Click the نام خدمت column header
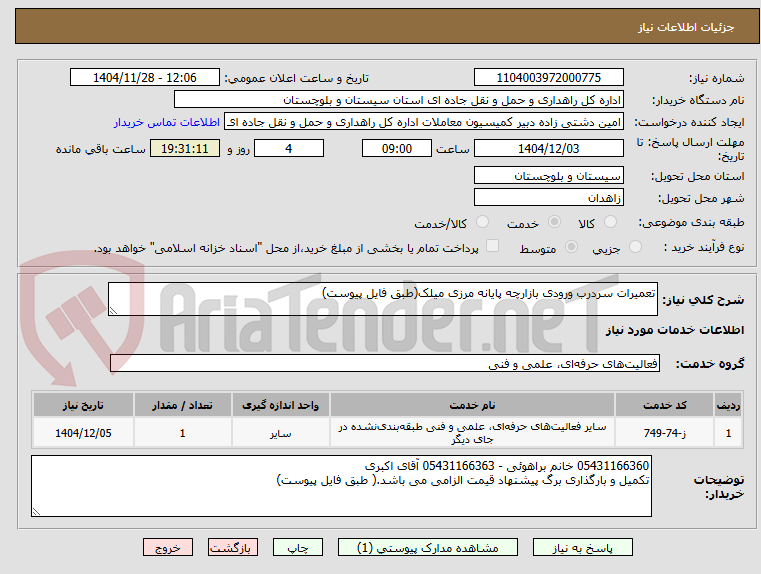 tap(472, 405)
